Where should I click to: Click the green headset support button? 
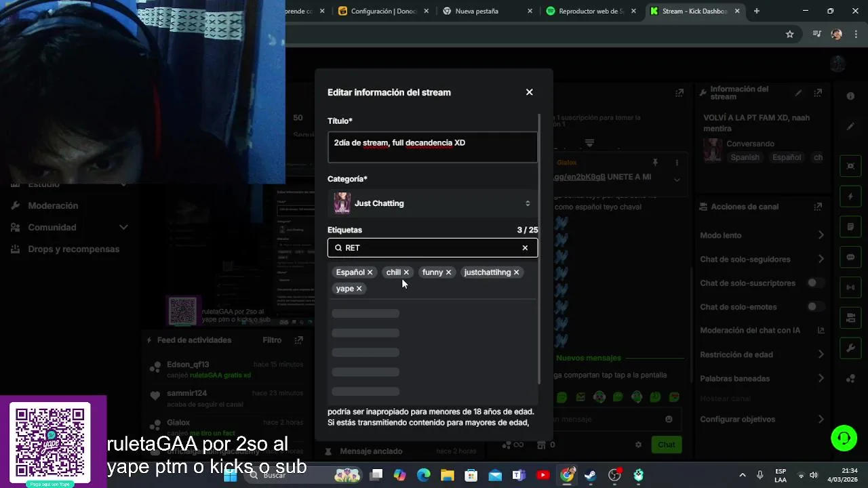844,438
